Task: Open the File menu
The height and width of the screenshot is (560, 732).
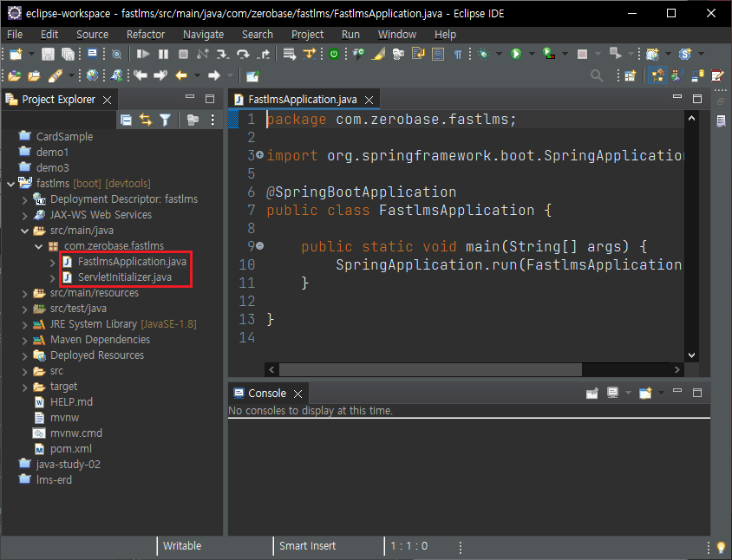Action: (x=15, y=35)
